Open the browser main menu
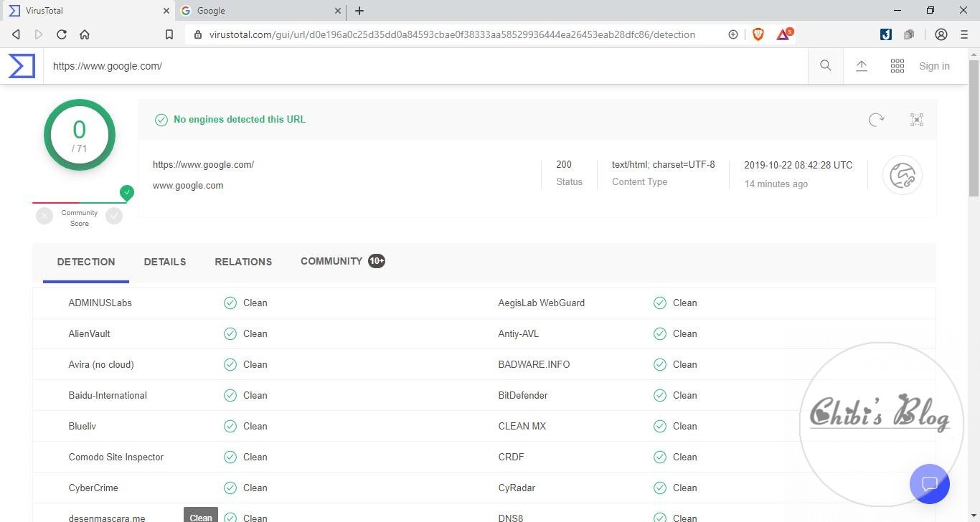The height and width of the screenshot is (522, 980). [964, 34]
